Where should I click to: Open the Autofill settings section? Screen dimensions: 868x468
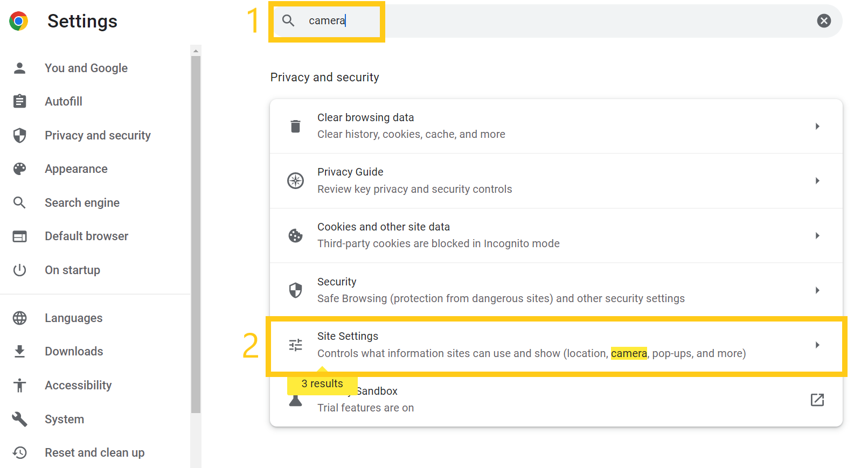tap(64, 102)
